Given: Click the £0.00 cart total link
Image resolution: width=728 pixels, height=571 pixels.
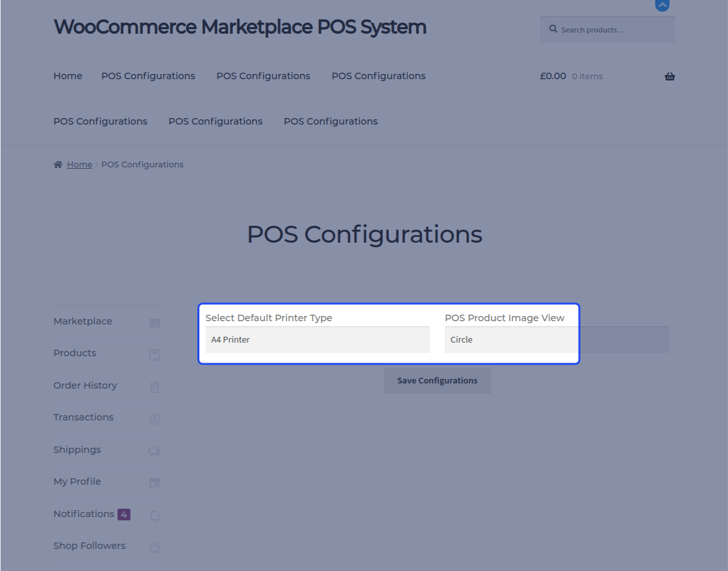Looking at the screenshot, I should tap(553, 76).
